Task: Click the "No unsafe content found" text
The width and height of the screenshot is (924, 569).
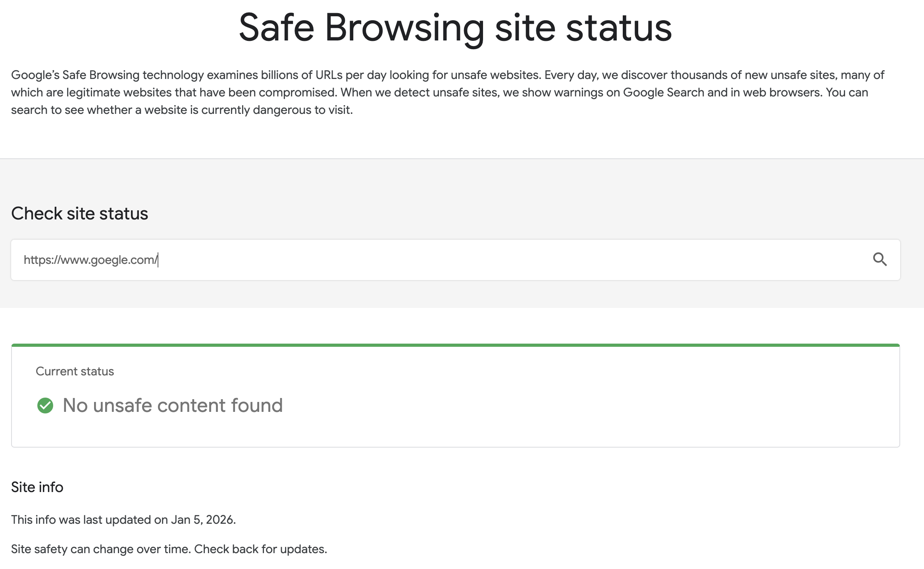Action: pyautogui.click(x=173, y=406)
